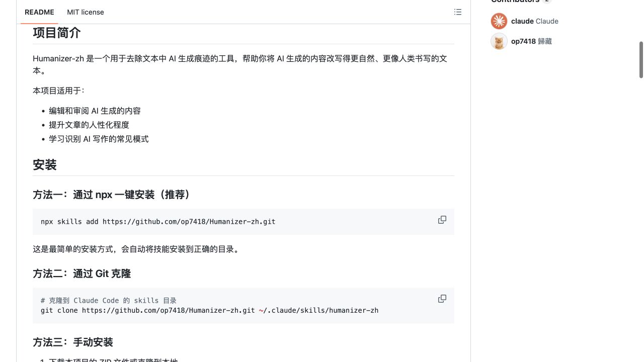Screen dimensions: 644x362
Task: Click the sentence 这是最简单的安装方式
Action: pyautogui.click(x=136, y=249)
